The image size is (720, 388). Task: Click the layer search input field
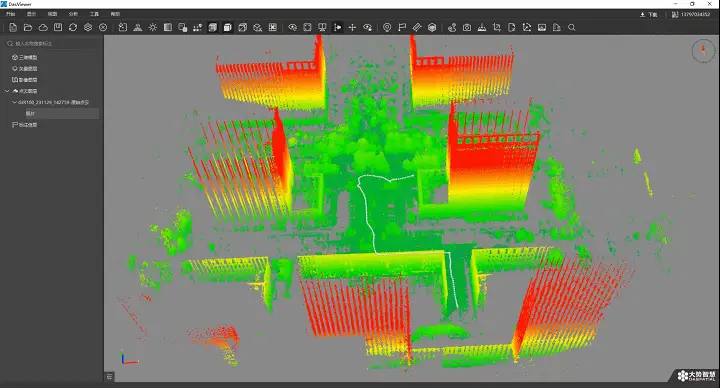(x=52, y=44)
